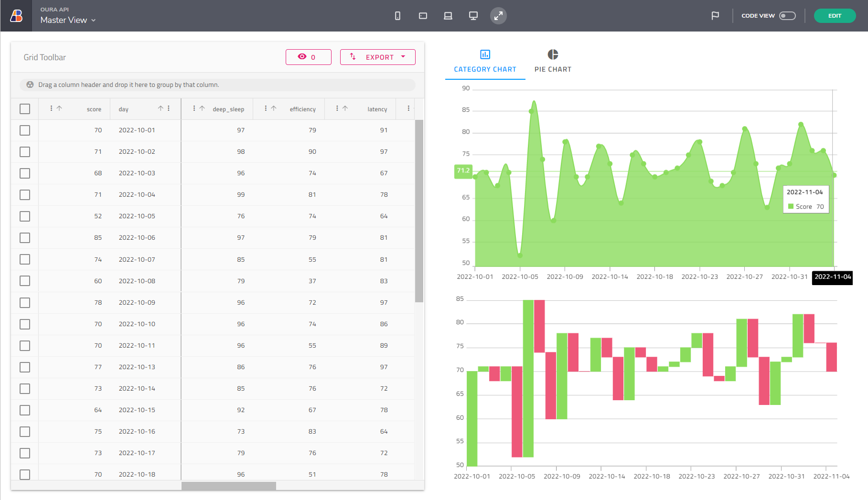Switch to tablet preview size

click(423, 16)
